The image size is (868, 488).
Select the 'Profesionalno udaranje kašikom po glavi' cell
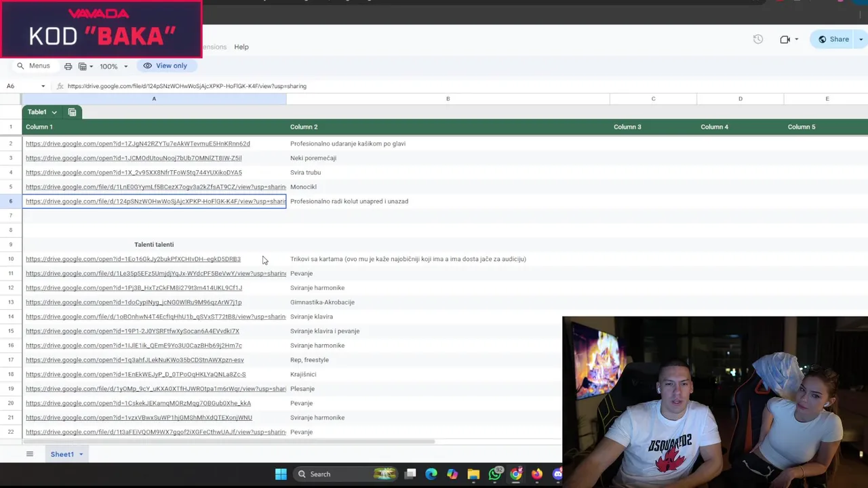point(448,144)
